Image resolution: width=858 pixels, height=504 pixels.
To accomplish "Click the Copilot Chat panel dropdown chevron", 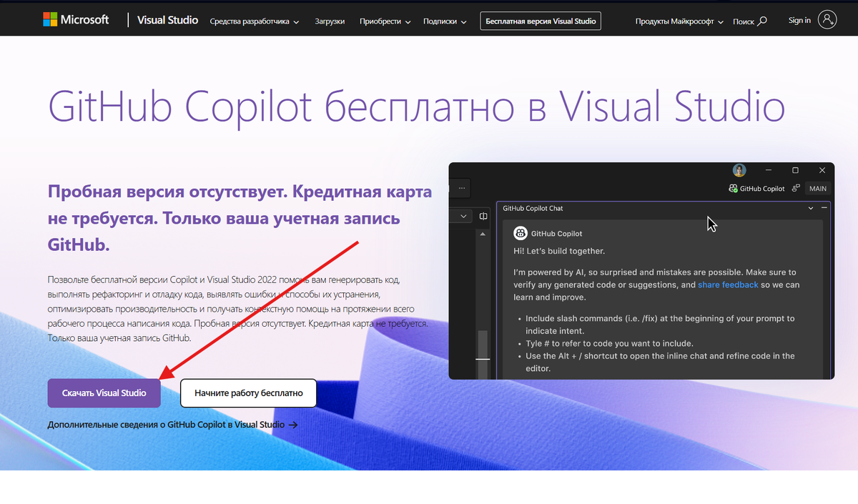I will 811,208.
